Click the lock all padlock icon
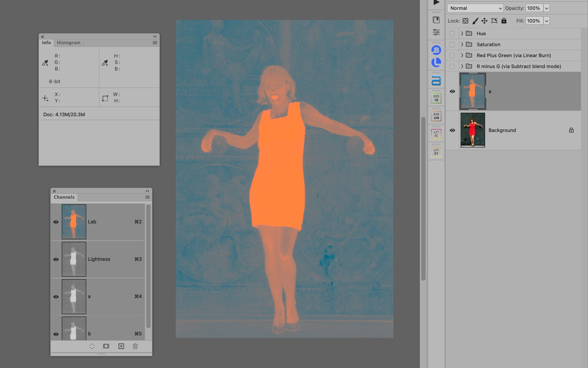This screenshot has height=368, width=588. 504,21
